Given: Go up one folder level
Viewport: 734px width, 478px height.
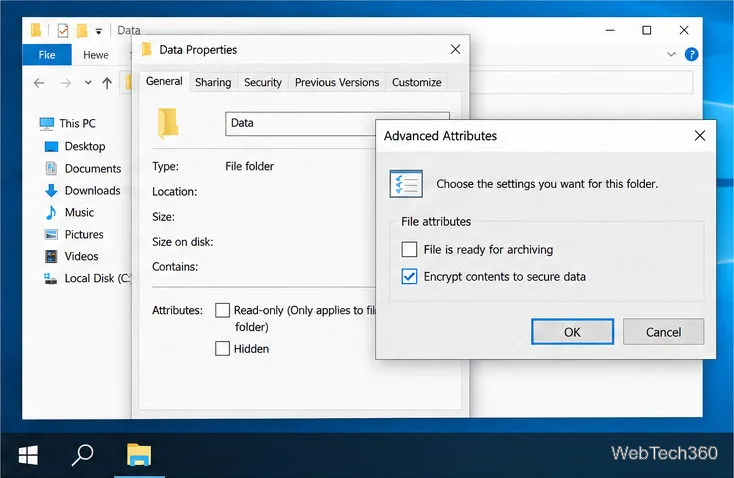Looking at the screenshot, I should tap(107, 83).
